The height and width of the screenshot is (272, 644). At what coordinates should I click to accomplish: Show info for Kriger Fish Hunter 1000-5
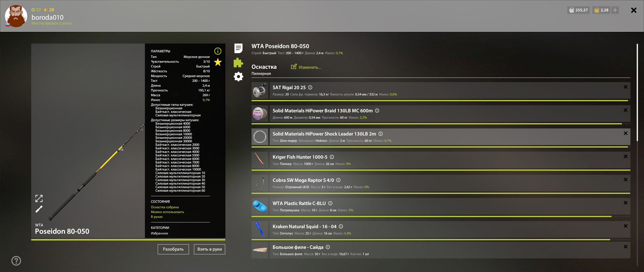coord(332,157)
